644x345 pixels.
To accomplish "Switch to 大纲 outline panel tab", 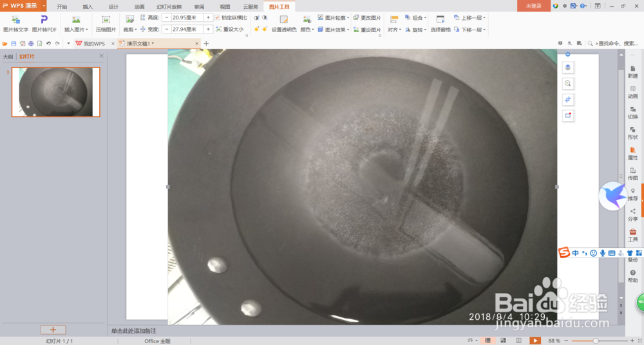I will pos(8,56).
